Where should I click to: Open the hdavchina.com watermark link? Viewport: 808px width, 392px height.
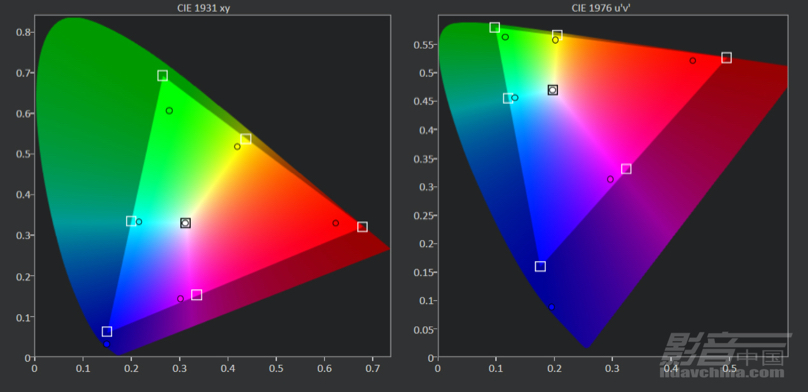(x=727, y=373)
